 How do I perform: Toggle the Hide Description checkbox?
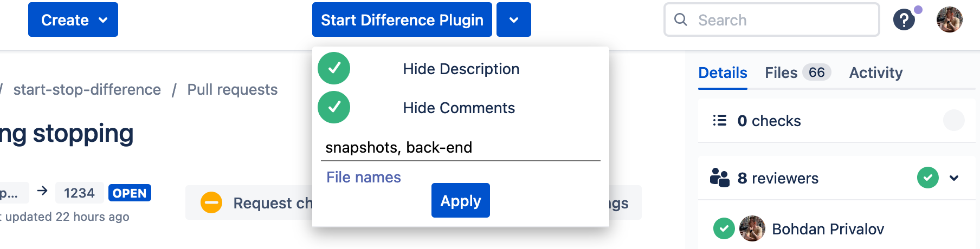pos(334,68)
